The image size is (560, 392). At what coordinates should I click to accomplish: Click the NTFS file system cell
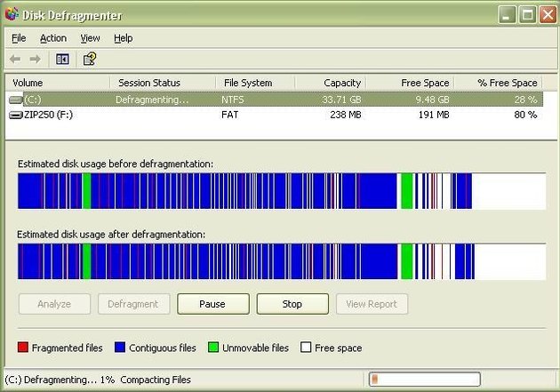pyautogui.click(x=233, y=100)
